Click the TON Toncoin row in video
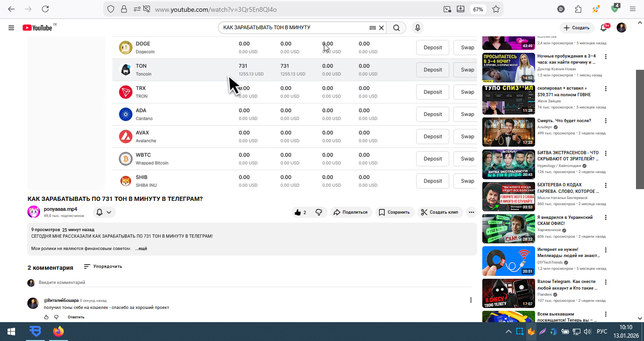This screenshot has height=341, width=644. [295, 70]
